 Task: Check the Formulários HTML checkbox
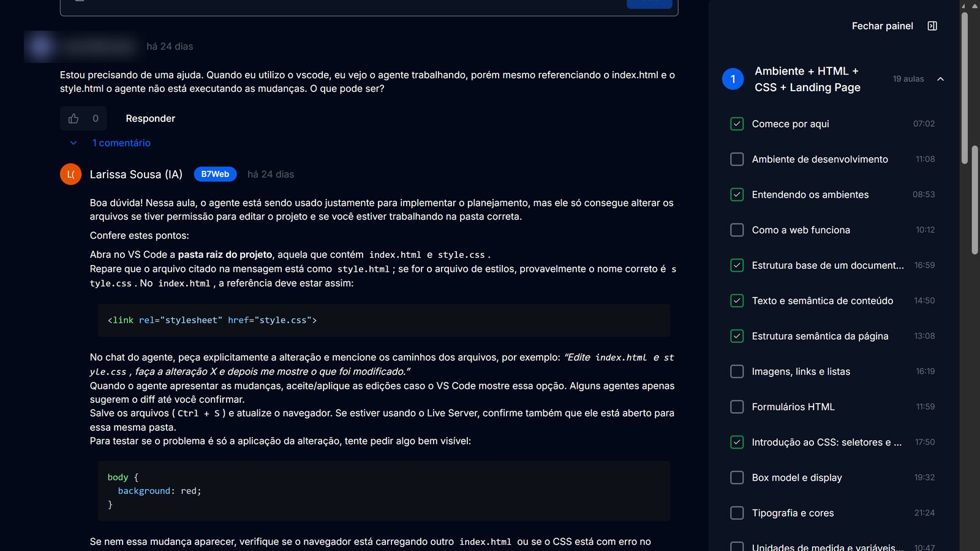737,407
